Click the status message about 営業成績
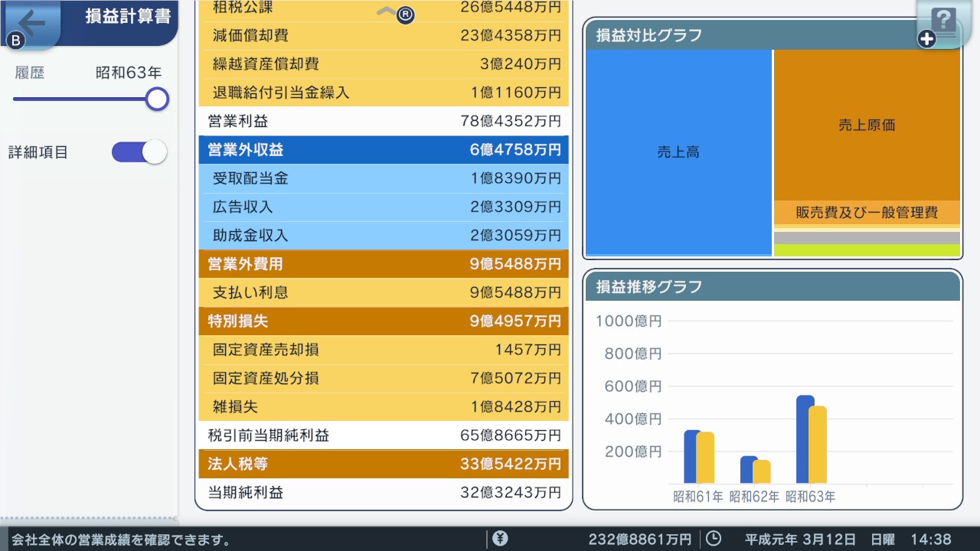Image resolution: width=980 pixels, height=551 pixels. 121,540
